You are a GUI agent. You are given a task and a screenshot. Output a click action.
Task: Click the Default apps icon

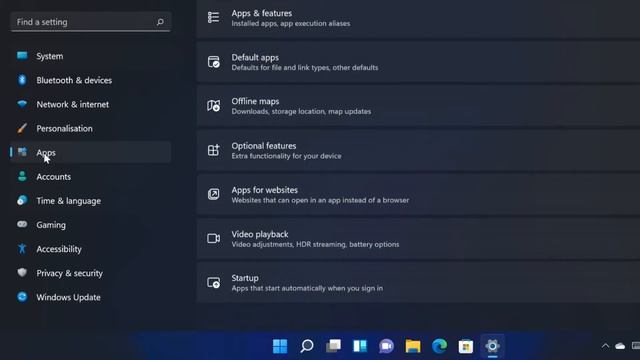[x=213, y=62]
